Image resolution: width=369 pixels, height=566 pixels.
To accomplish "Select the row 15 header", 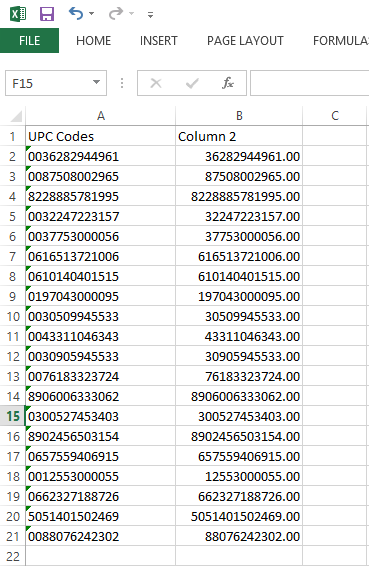I will pyautogui.click(x=13, y=416).
